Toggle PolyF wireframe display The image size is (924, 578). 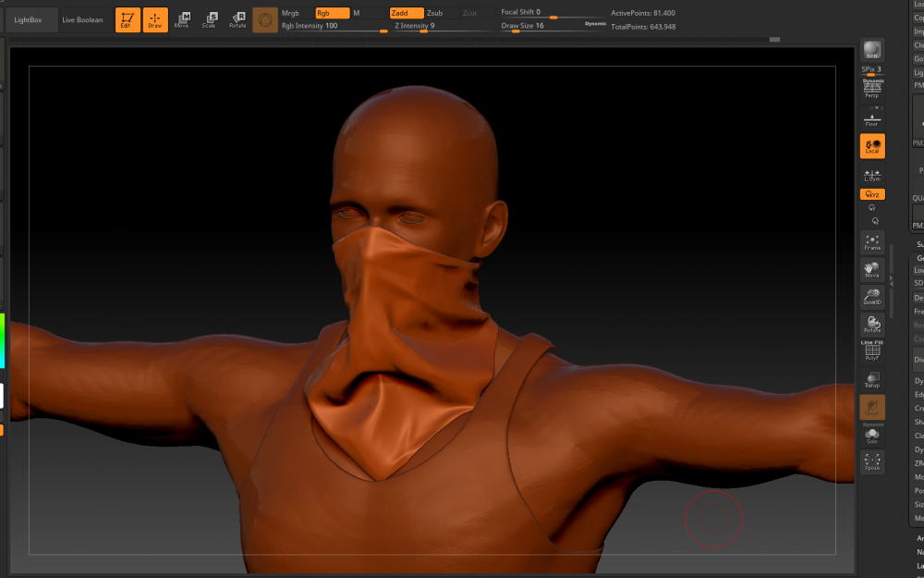[871, 350]
